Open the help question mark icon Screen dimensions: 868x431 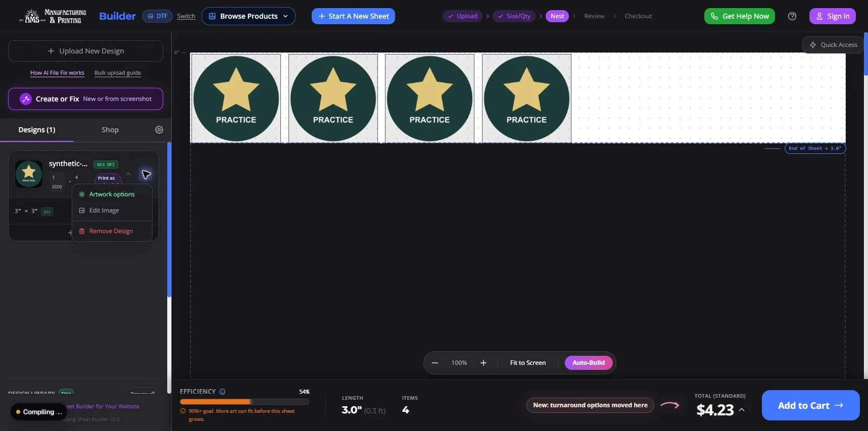coord(792,16)
